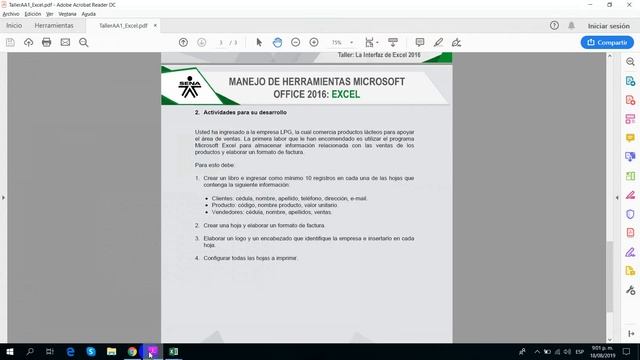Open the find text magnifier icon

click(x=84, y=42)
